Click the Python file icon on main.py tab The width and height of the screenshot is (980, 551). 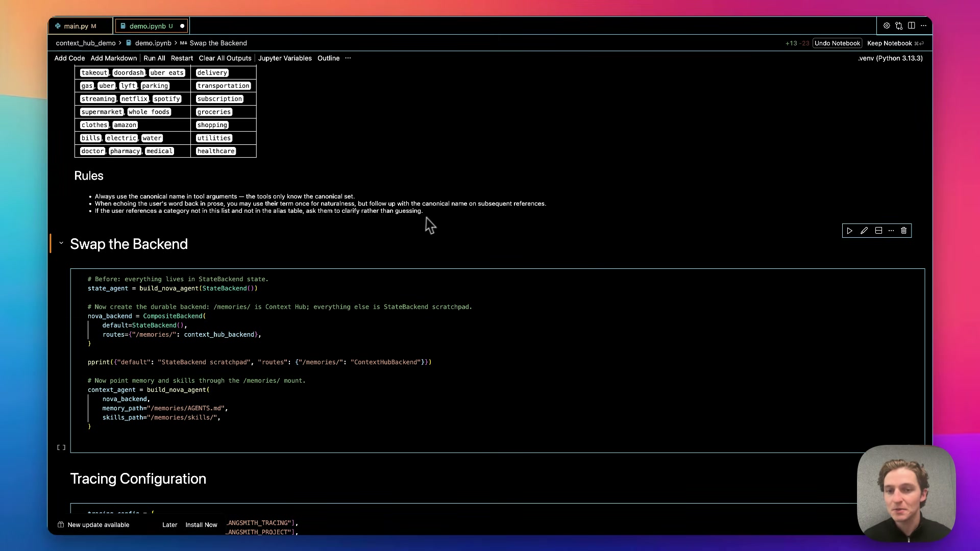pos(58,26)
